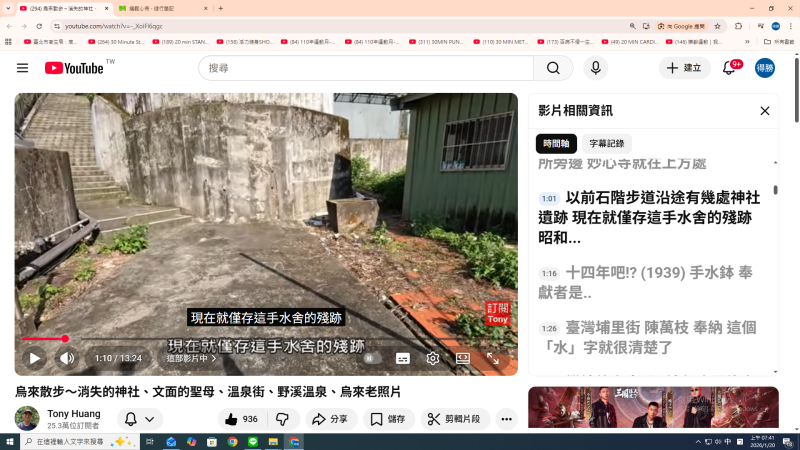Open YouTube notifications bell
Screen dimensions: 800x450
730,68
